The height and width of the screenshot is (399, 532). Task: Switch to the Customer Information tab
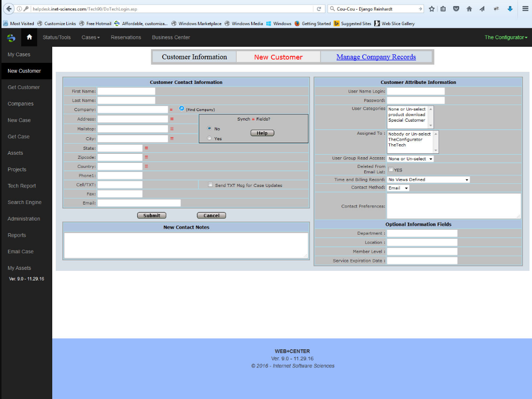coord(194,57)
